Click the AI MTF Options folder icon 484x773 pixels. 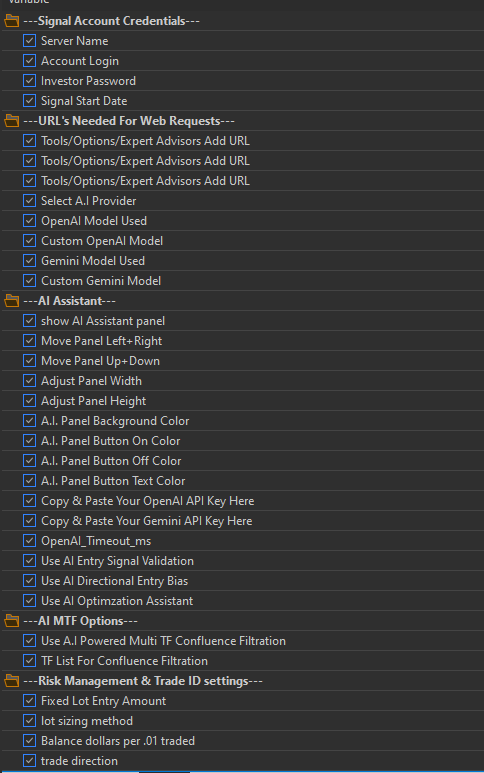click(12, 621)
